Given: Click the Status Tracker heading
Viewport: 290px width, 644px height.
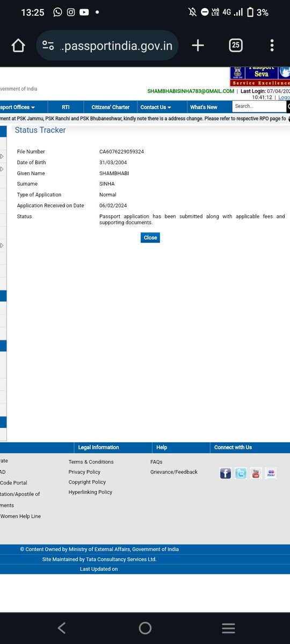Looking at the screenshot, I should coord(40,130).
